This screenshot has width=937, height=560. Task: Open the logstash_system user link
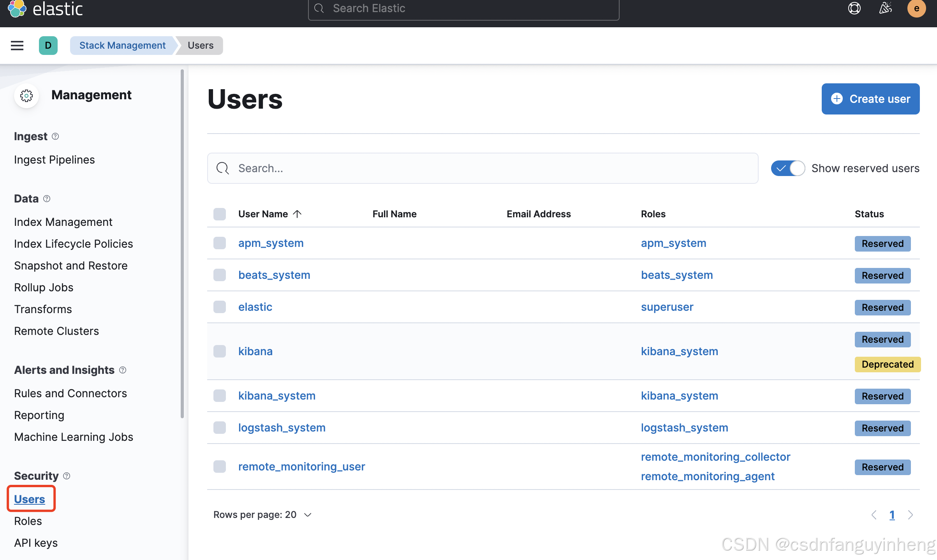point(282,428)
